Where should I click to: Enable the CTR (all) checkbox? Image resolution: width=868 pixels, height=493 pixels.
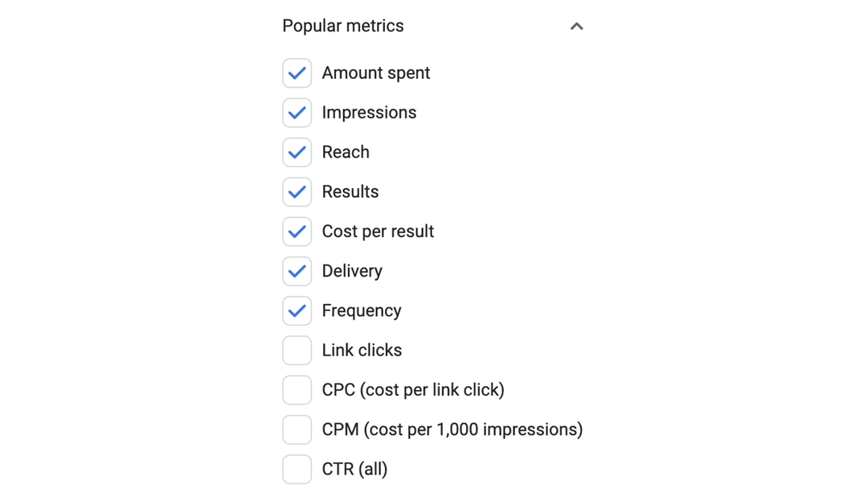pyautogui.click(x=297, y=469)
